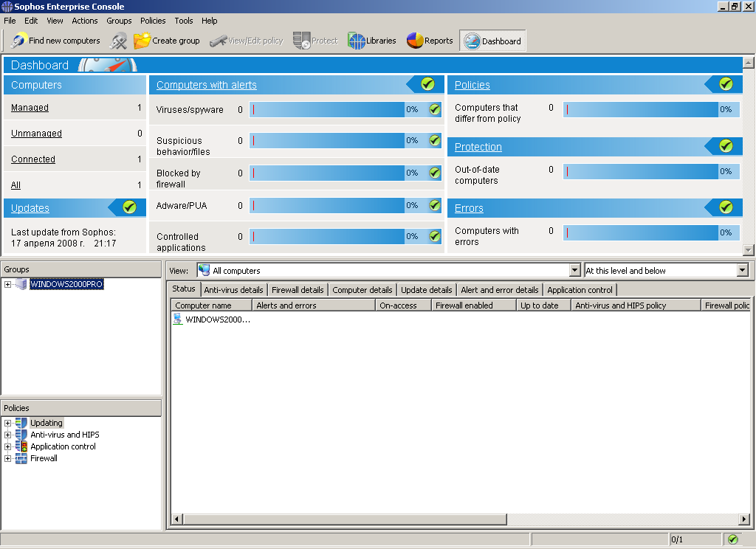Viewport: 756px width, 549px height.
Task: Click the All computers link
Action: [16, 185]
